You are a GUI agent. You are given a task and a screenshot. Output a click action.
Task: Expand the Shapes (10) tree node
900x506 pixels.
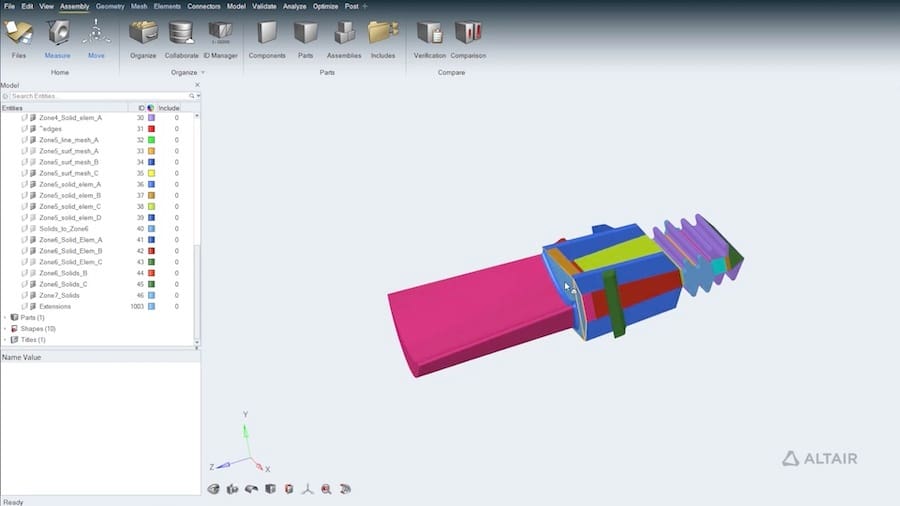[x=5, y=329]
